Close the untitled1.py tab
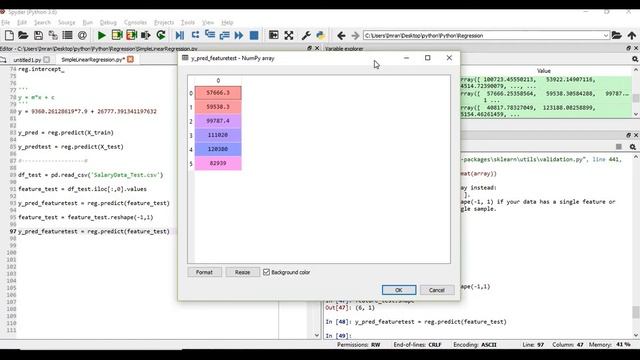This screenshot has width=640, height=360. click(47, 60)
